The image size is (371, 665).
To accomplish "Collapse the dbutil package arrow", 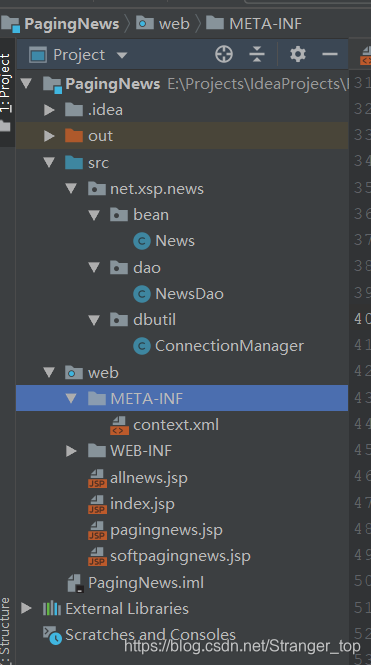I will pyautogui.click(x=94, y=320).
